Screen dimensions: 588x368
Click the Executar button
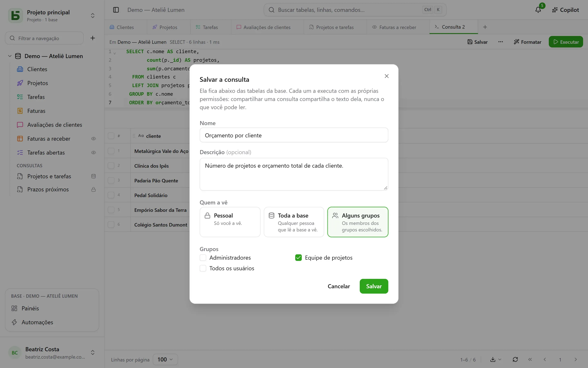[566, 42]
